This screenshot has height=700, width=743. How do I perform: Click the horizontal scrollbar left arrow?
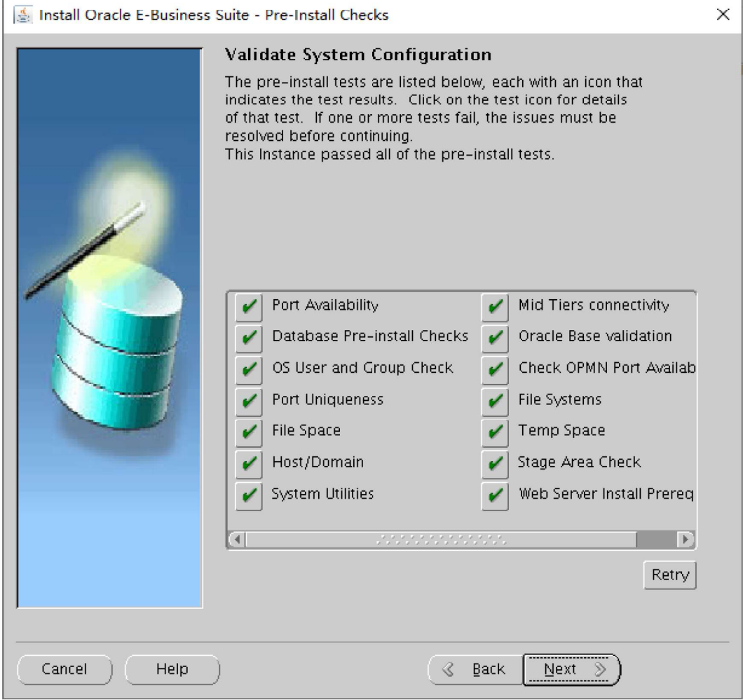tap(238, 540)
